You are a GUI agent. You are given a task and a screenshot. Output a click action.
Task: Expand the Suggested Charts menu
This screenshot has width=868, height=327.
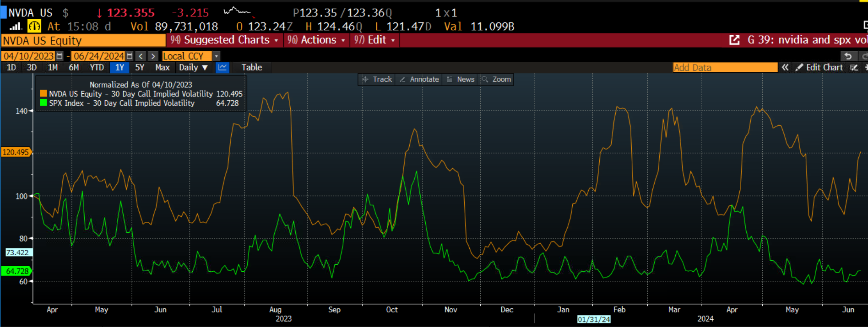coord(224,40)
